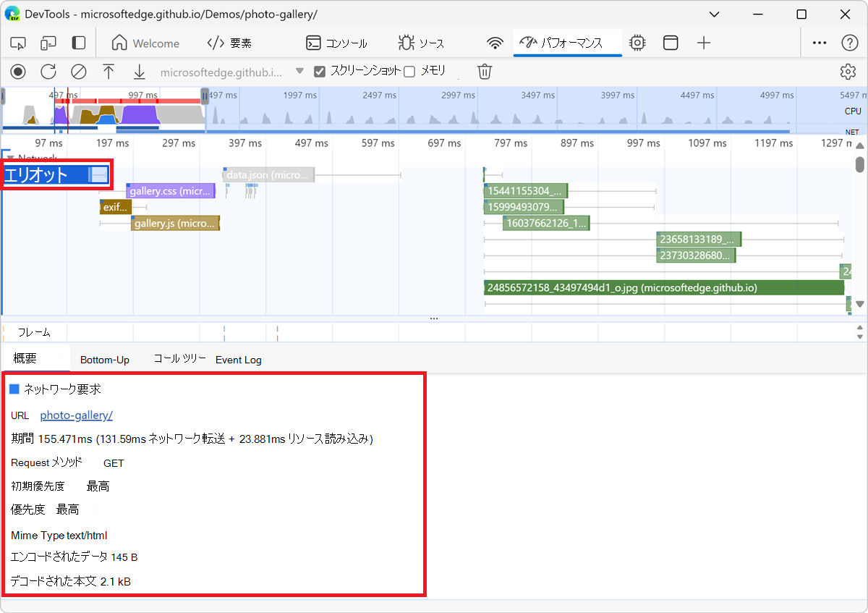Select the inspect element tool
868x613 pixels.
18,43
